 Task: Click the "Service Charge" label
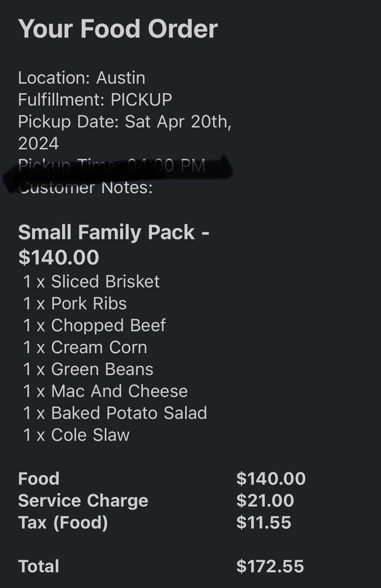click(83, 501)
